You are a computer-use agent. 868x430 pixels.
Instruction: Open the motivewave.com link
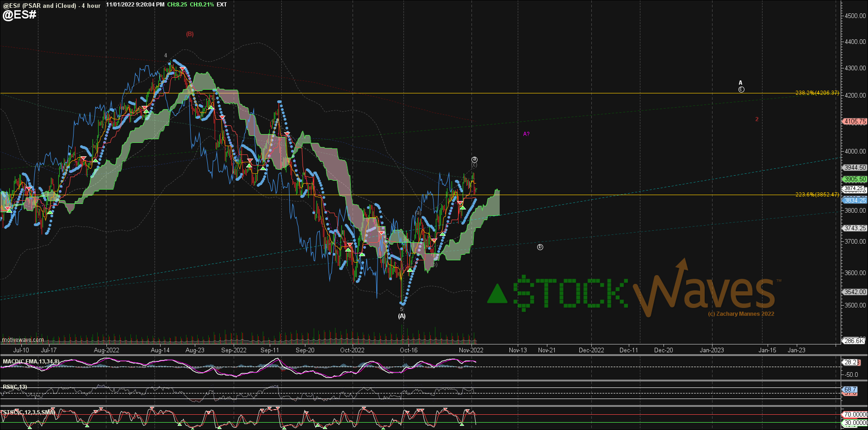pyautogui.click(x=23, y=340)
